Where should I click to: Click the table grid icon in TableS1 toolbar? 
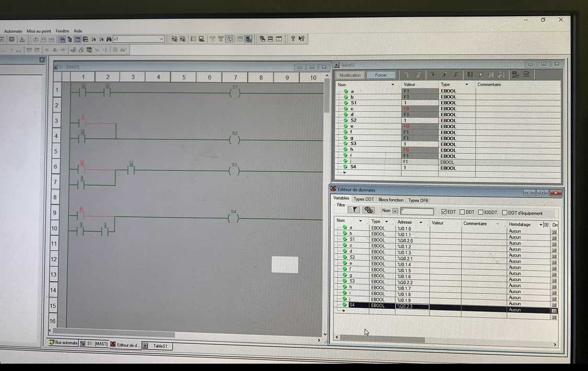[x=470, y=75]
